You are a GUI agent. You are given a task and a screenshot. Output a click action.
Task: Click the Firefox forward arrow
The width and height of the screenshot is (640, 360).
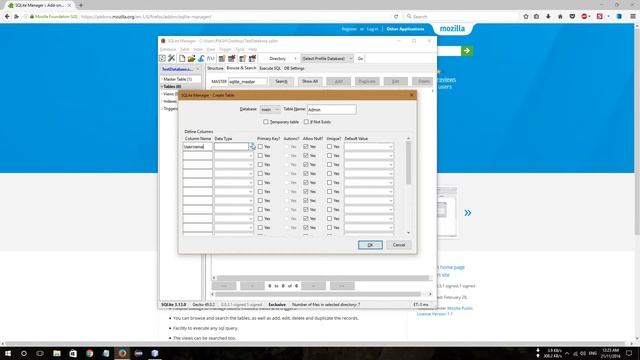(x=16, y=16)
